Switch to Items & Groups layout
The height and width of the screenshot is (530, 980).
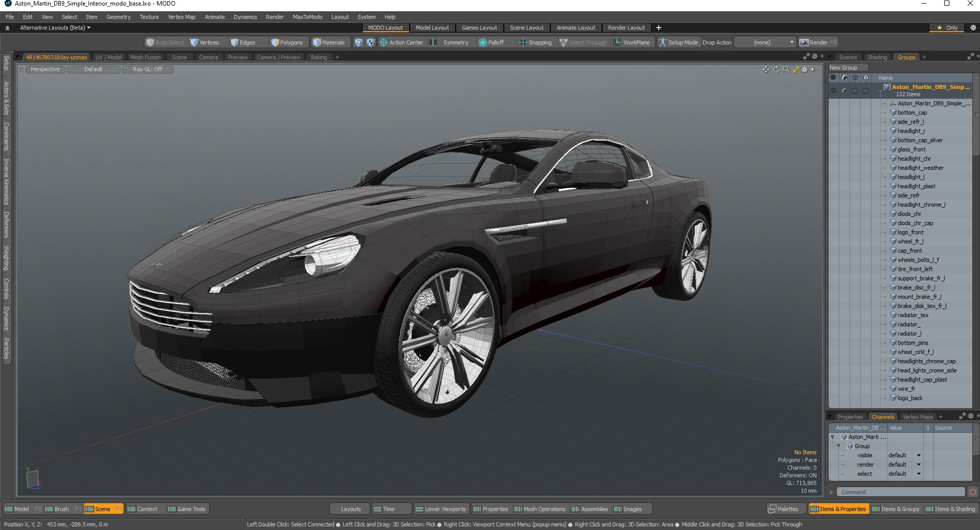[x=895, y=509]
